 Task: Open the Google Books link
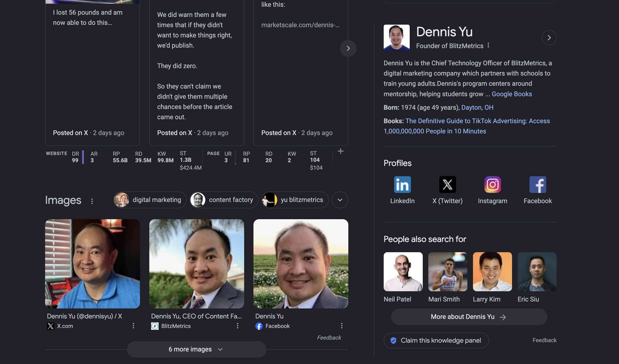click(x=512, y=94)
